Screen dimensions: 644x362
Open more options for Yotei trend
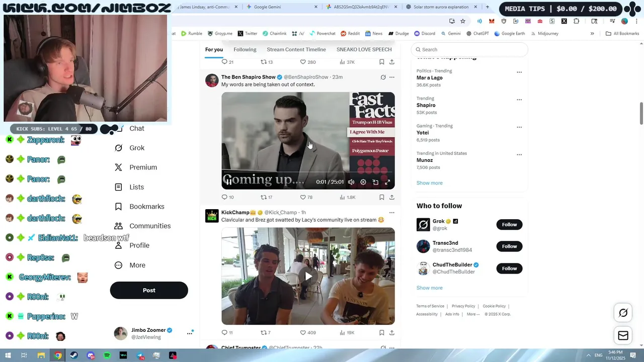[x=519, y=127]
